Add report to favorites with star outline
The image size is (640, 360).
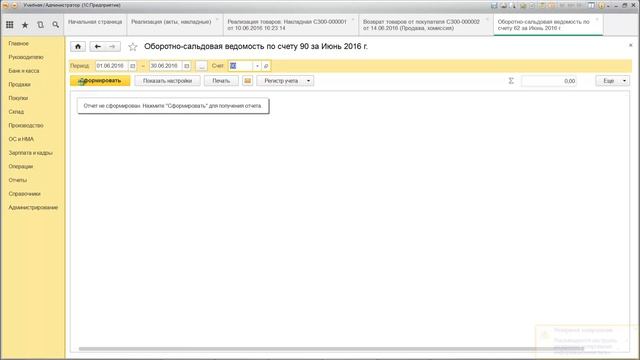tap(133, 47)
